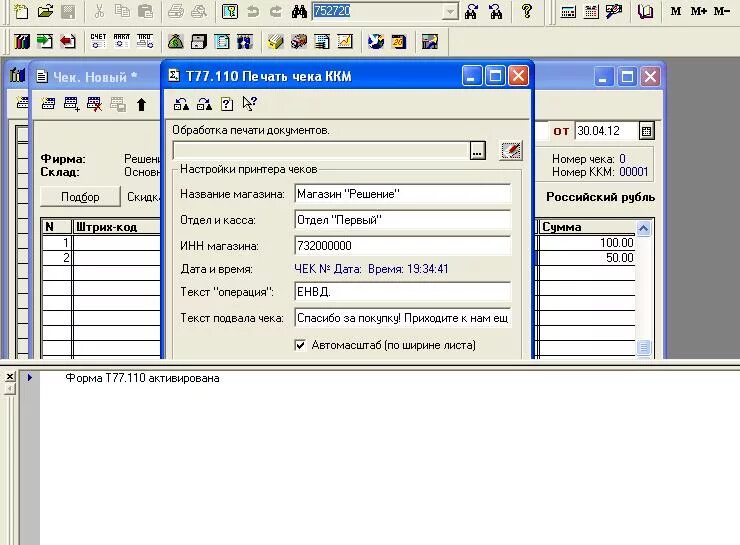Click the Название магазина input field
740x545 pixels.
click(x=403, y=194)
